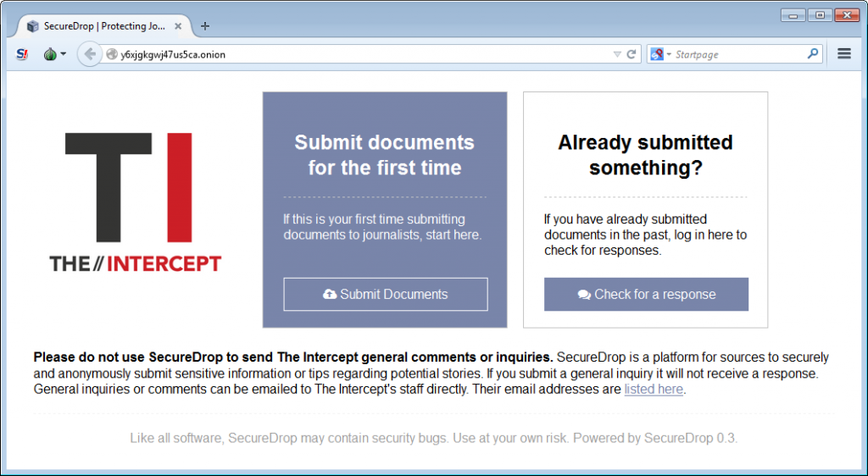This screenshot has width=868, height=476.
Task: Open the Tor onion button
Action: click(50, 54)
